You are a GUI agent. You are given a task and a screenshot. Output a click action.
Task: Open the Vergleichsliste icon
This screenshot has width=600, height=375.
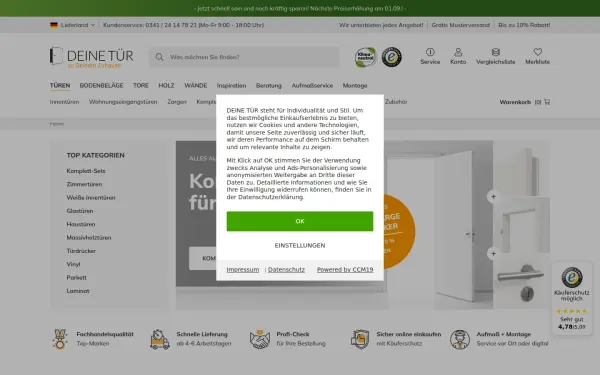click(496, 56)
